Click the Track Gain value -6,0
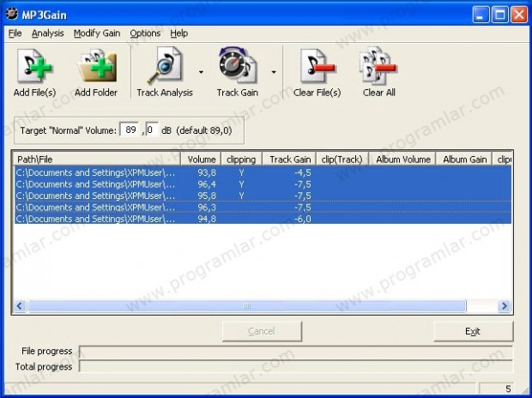Screen dimensions: 532x398 pos(303,219)
